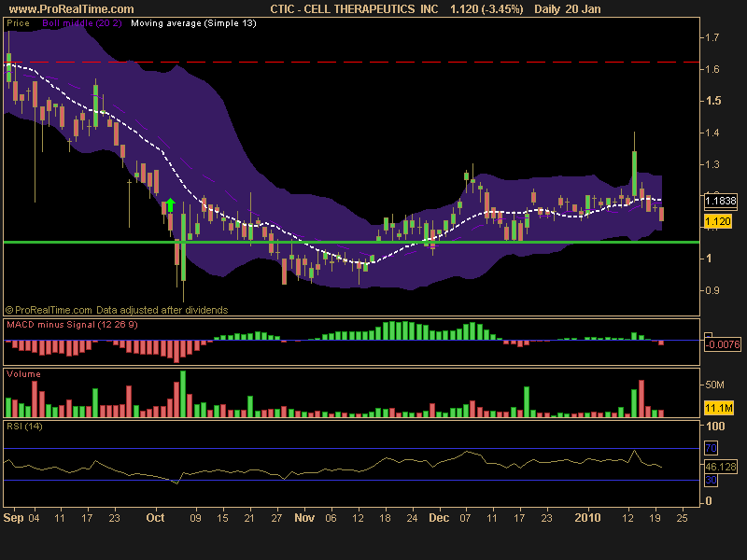Click the yellow 1.120 current price tag
Image resolution: width=747 pixels, height=560 pixels.
717,221
